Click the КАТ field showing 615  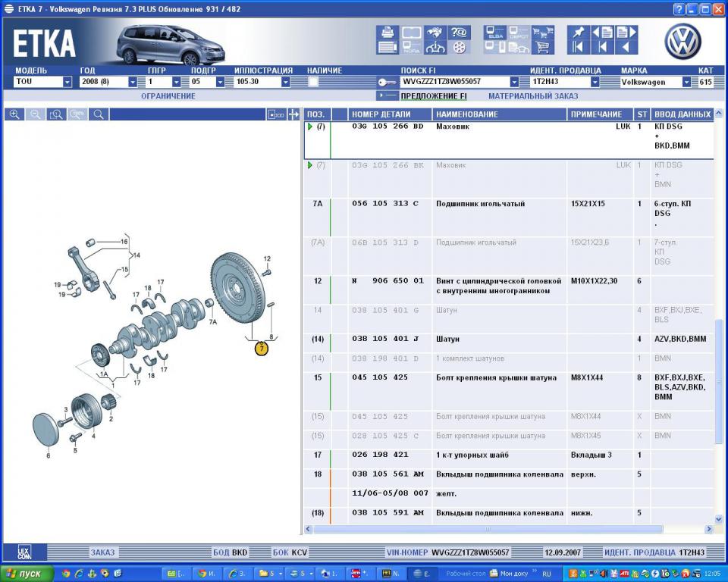click(x=706, y=82)
